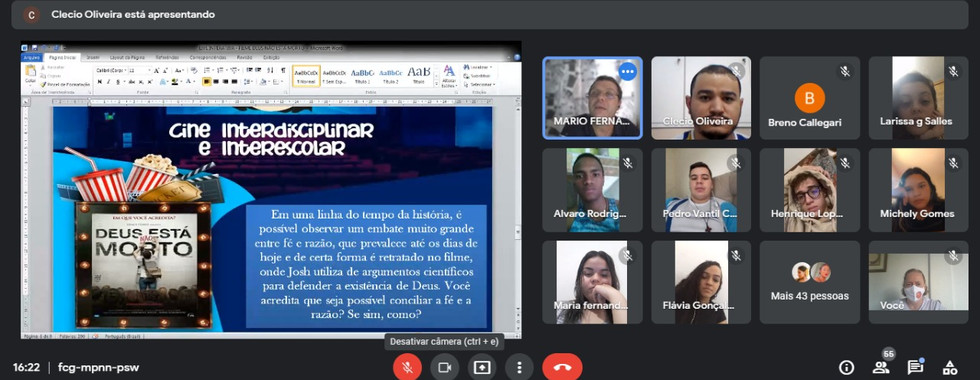The width and height of the screenshot is (980, 380).
Task: Toggle italic formatting in Word ribbon
Action: point(109,82)
